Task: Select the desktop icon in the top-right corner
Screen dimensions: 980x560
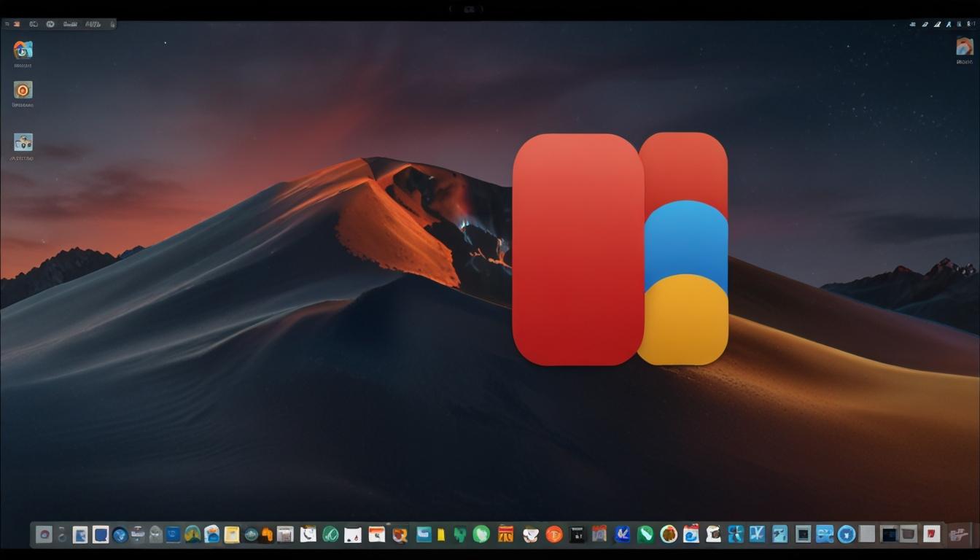Action: click(x=965, y=46)
